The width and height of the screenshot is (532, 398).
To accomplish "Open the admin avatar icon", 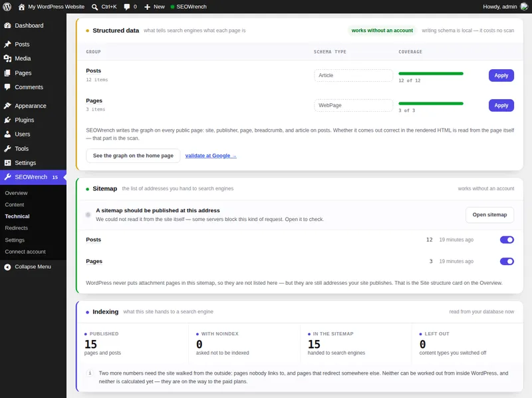I will pyautogui.click(x=524, y=7).
